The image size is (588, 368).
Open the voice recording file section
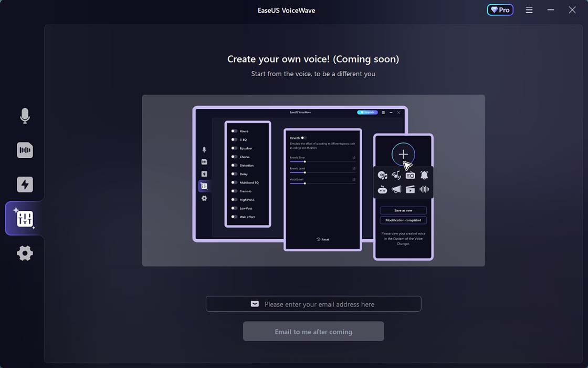[24, 150]
